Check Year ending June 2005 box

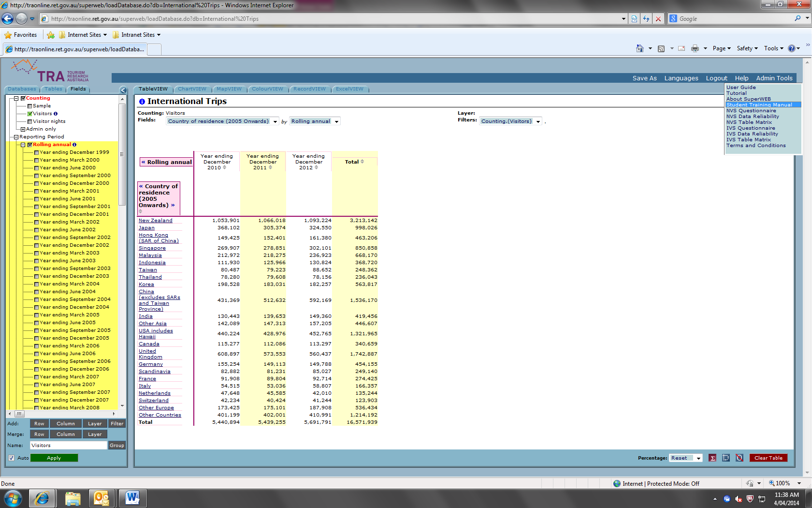[x=37, y=323]
